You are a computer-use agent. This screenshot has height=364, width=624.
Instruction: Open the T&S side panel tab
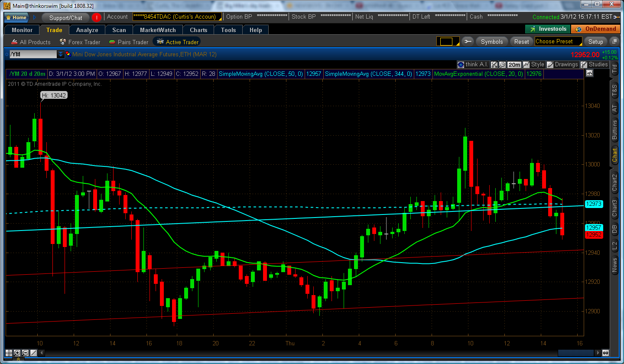point(614,90)
